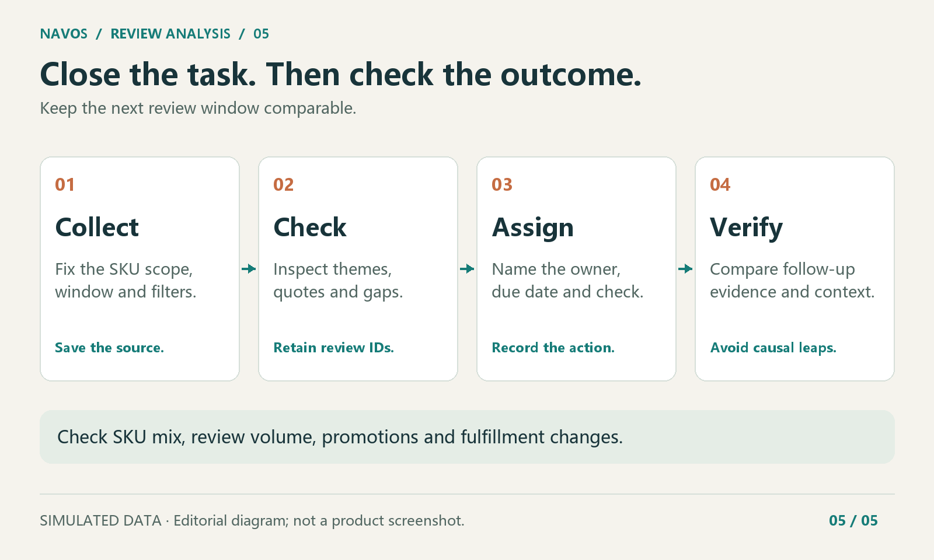Click 'Fix the SKU scope, window and filters.'
934x560 pixels.
coord(126,280)
